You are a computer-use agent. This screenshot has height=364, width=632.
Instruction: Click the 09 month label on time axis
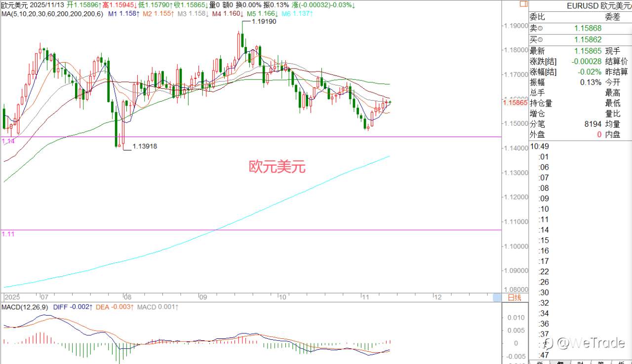click(202, 297)
